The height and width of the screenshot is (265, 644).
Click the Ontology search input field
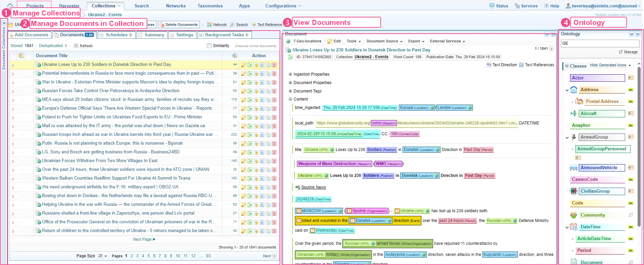tap(600, 43)
